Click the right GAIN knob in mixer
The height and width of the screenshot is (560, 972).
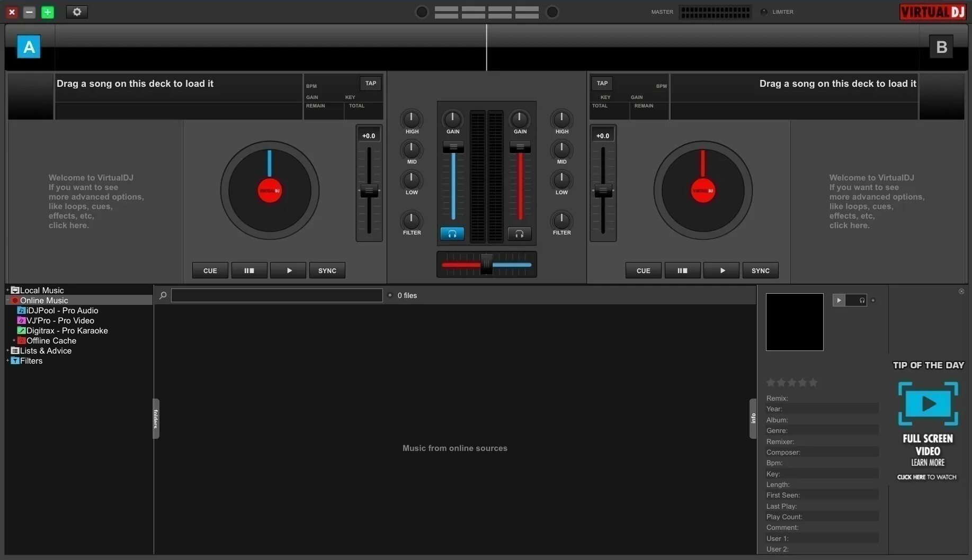tap(520, 119)
